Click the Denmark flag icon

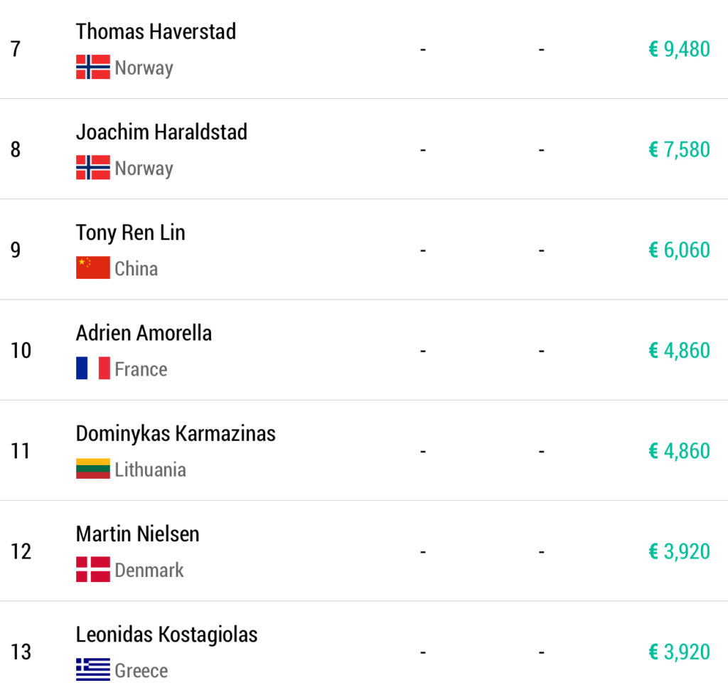click(93, 570)
